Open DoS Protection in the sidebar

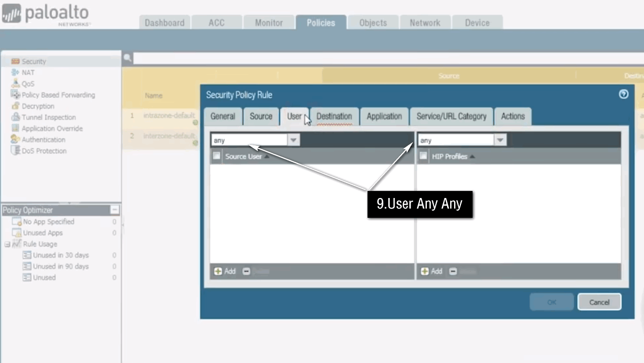[44, 150]
